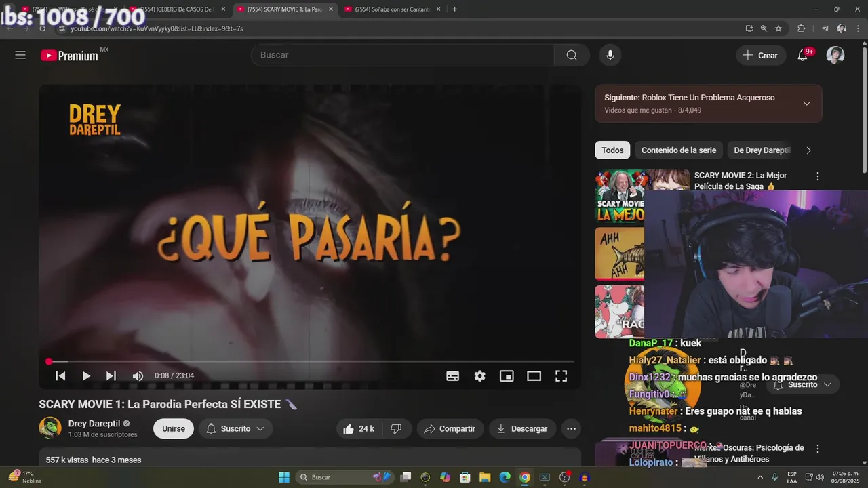The height and width of the screenshot is (488, 868).
Task: Click the red progress scrubber handle
Action: point(49,361)
